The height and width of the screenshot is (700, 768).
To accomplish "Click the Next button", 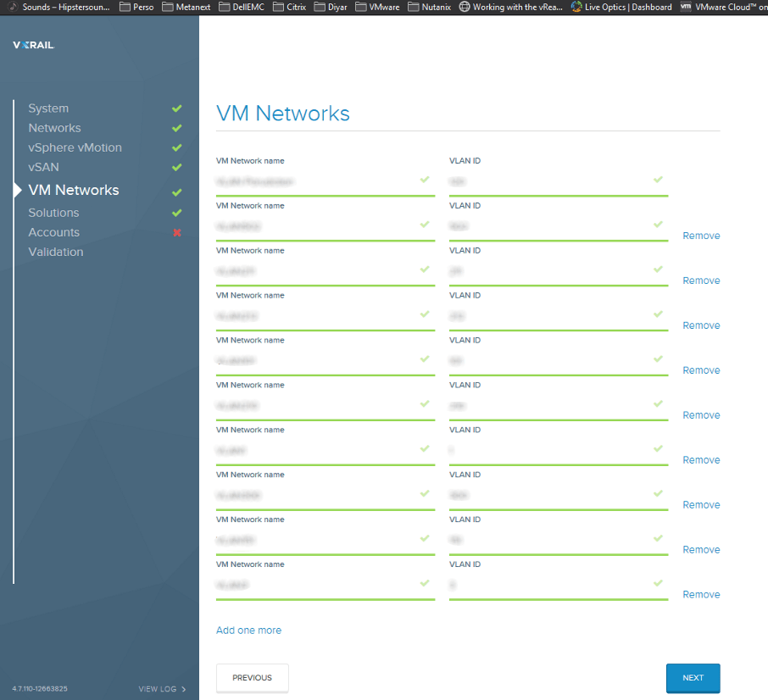I will tap(693, 678).
